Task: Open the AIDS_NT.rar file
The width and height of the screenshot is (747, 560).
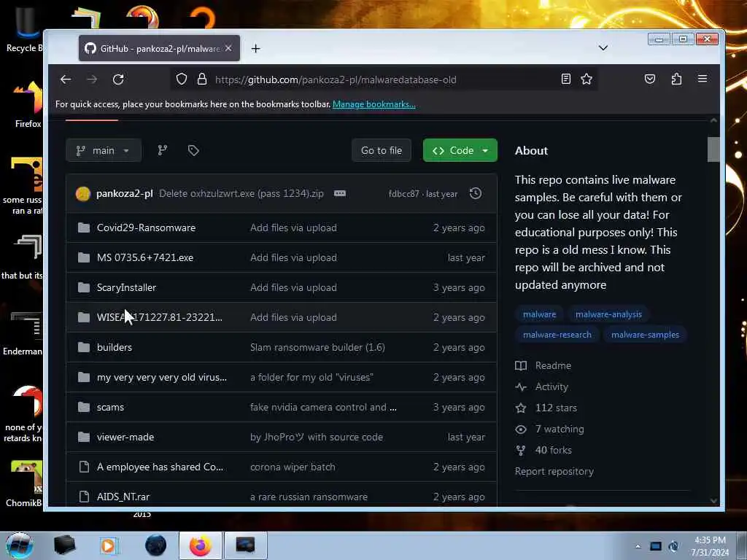Action: [x=123, y=497]
